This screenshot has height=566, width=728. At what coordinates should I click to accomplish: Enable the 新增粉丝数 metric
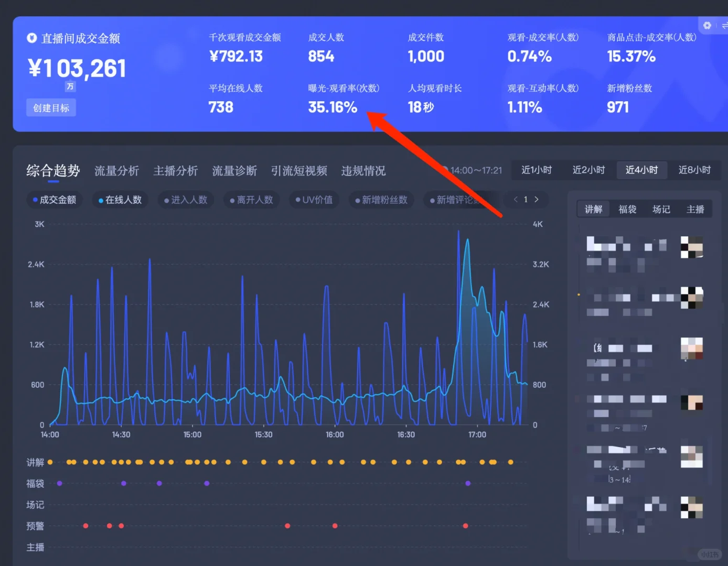coord(381,200)
